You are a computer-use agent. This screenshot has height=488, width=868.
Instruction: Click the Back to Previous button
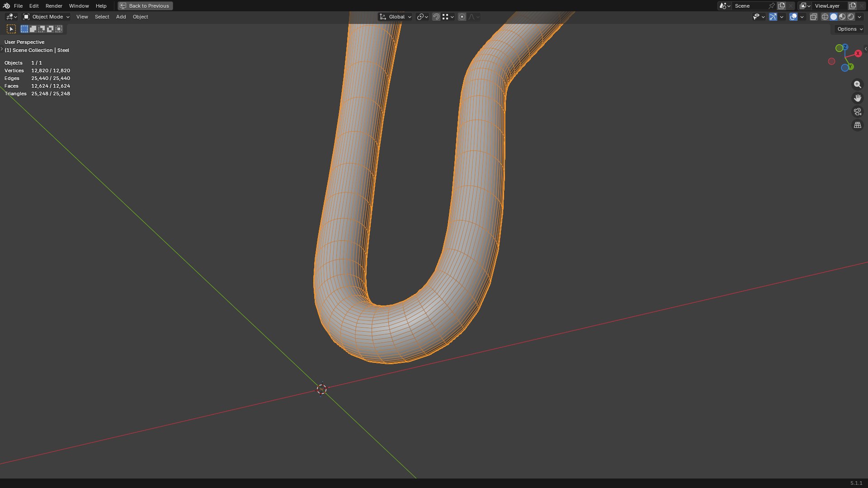(145, 6)
